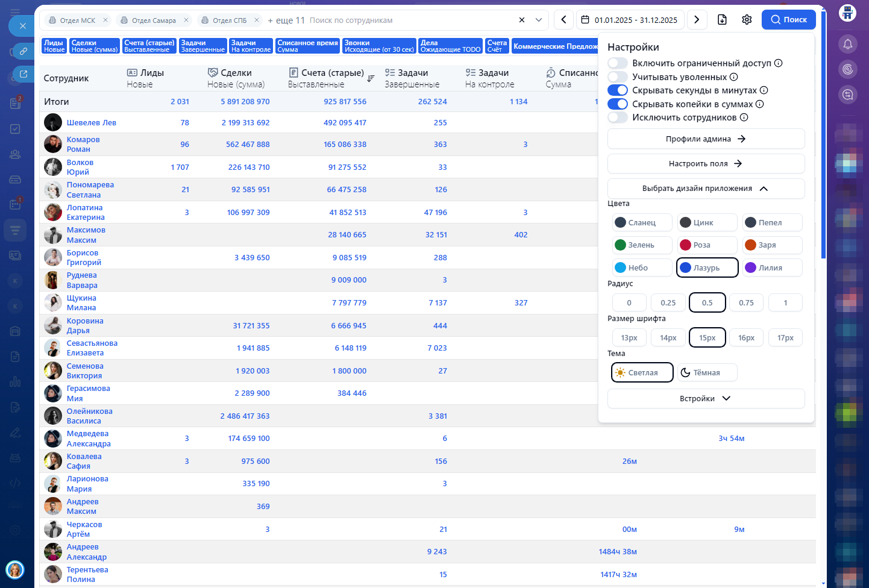Go to previous date period arrow
This screenshot has height=588, width=869.
[563, 20]
